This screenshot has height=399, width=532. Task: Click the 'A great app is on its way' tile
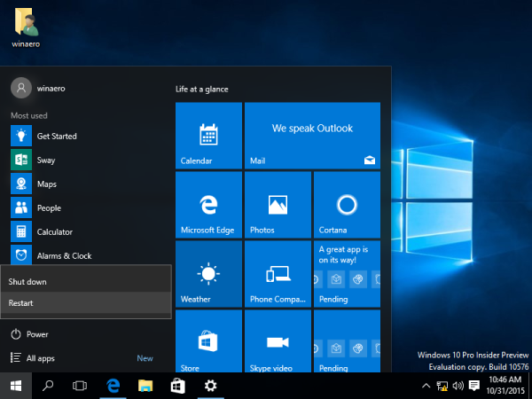(x=347, y=274)
